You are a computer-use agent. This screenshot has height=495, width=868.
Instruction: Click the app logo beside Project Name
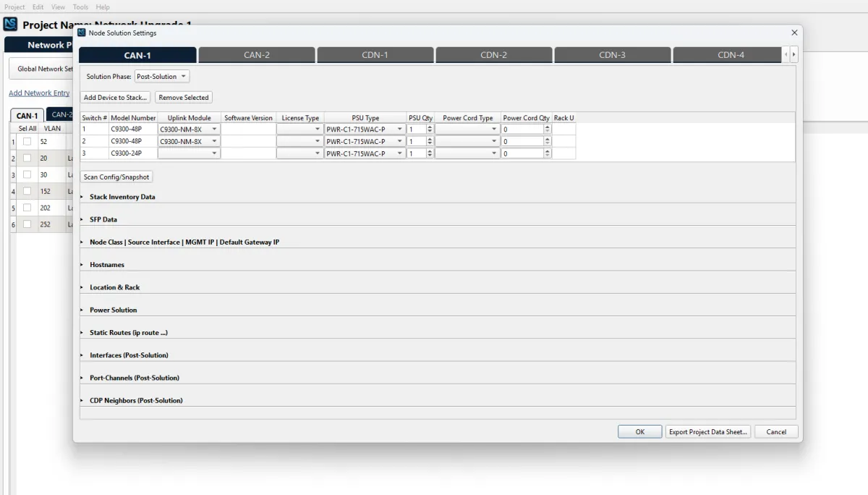pyautogui.click(x=10, y=25)
